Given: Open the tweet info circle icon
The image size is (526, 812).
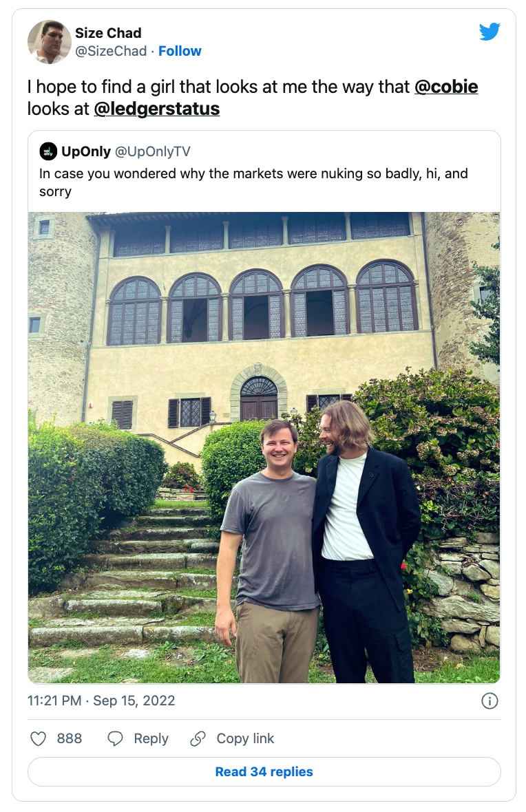Looking at the screenshot, I should (490, 701).
